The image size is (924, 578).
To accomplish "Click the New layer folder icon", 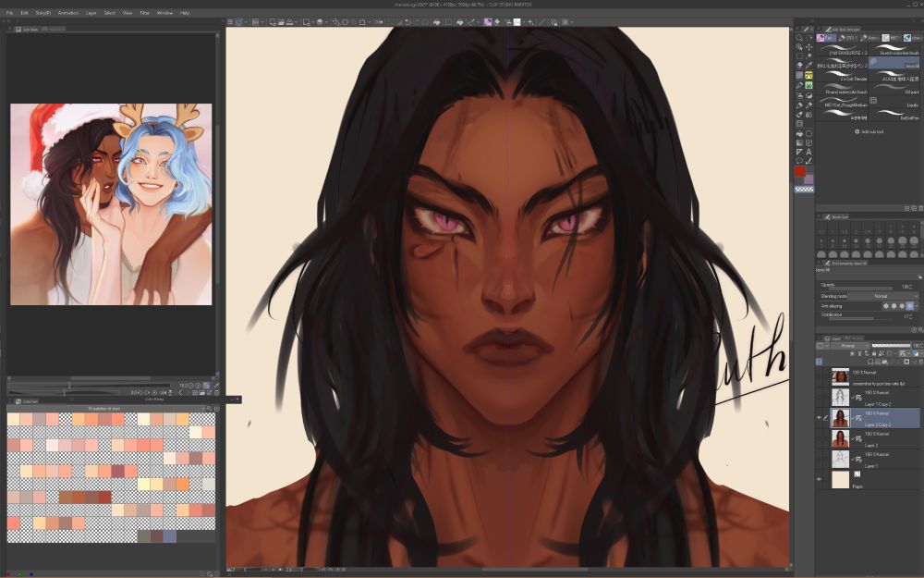I will [885, 362].
